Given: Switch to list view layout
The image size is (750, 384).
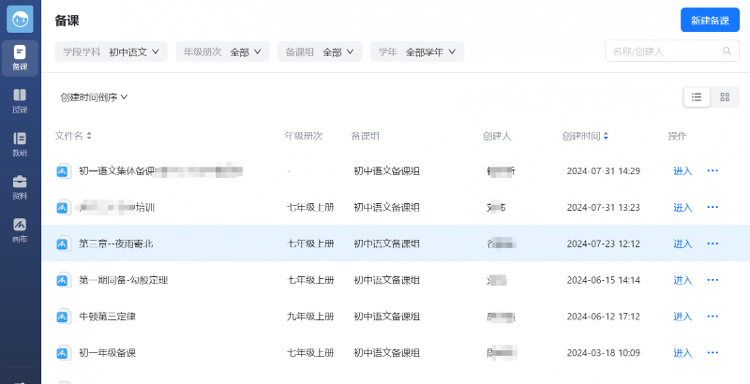Looking at the screenshot, I should pyautogui.click(x=696, y=97).
